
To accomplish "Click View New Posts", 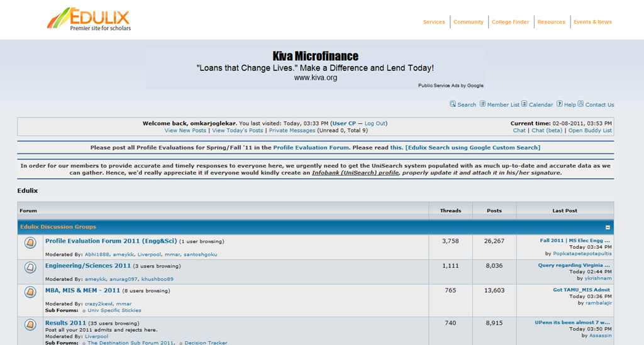I will (x=186, y=131).
